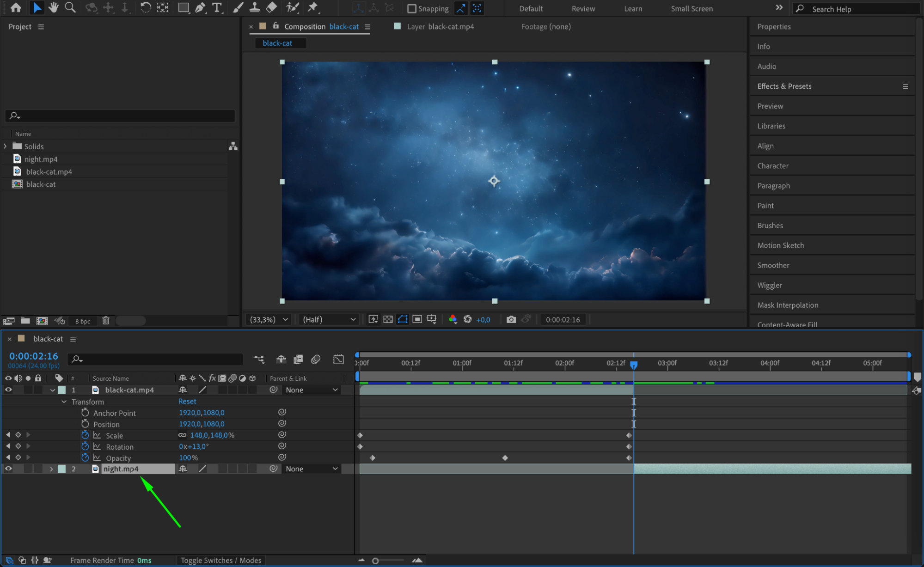The height and width of the screenshot is (567, 924).
Task: Click the Take Snapshot camera icon
Action: click(x=511, y=319)
